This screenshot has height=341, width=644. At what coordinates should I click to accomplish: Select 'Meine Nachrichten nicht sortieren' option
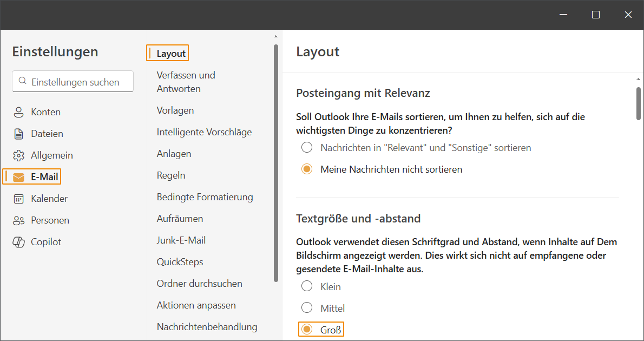click(307, 169)
